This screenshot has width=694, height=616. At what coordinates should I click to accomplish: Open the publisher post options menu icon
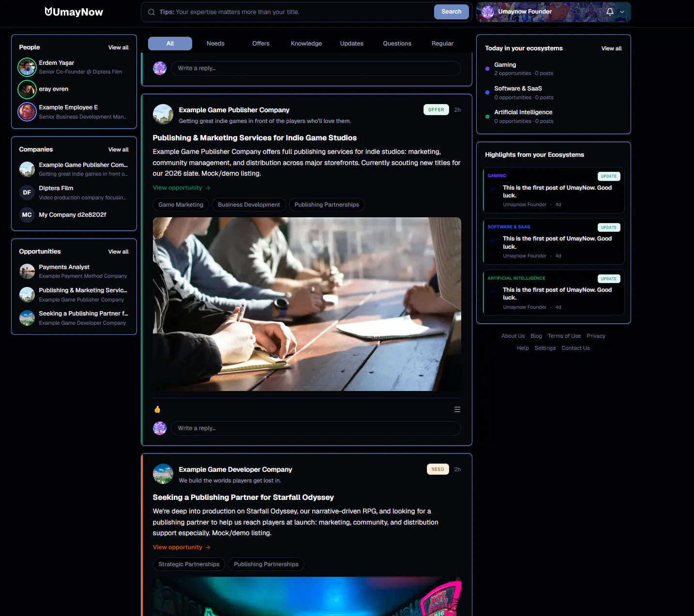point(457,409)
